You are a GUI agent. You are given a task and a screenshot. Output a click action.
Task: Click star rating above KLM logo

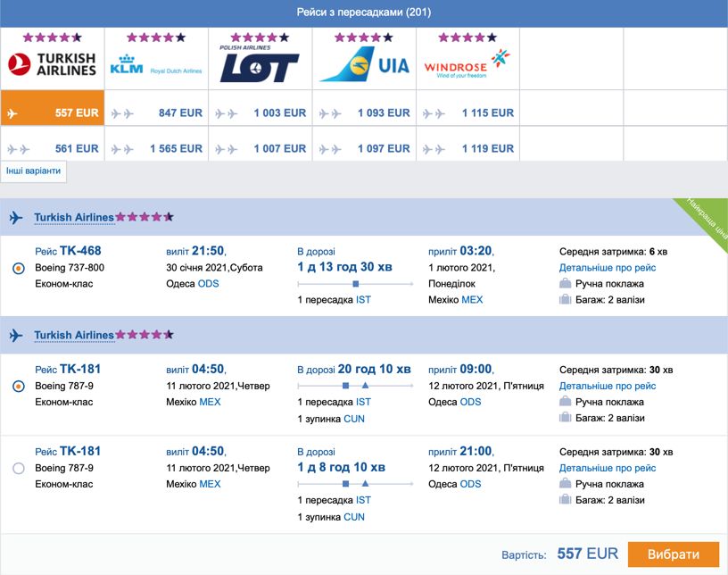tap(156, 37)
